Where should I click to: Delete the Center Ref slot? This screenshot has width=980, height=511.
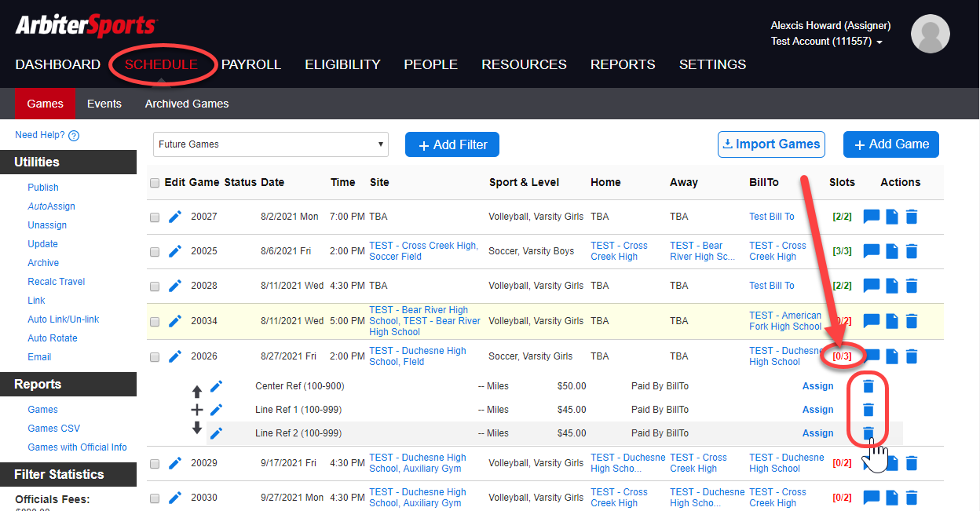tap(868, 386)
